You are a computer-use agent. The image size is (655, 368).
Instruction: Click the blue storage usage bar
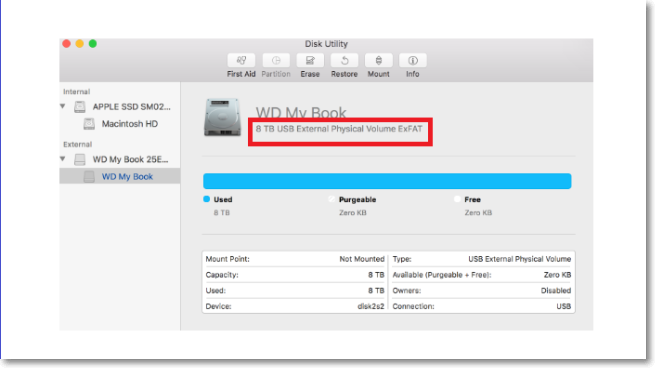click(387, 181)
